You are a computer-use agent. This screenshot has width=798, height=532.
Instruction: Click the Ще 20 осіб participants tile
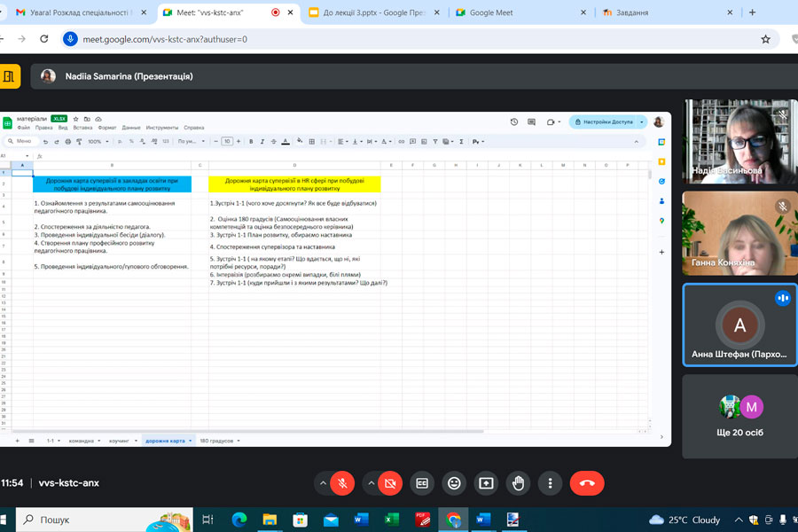coord(739,415)
